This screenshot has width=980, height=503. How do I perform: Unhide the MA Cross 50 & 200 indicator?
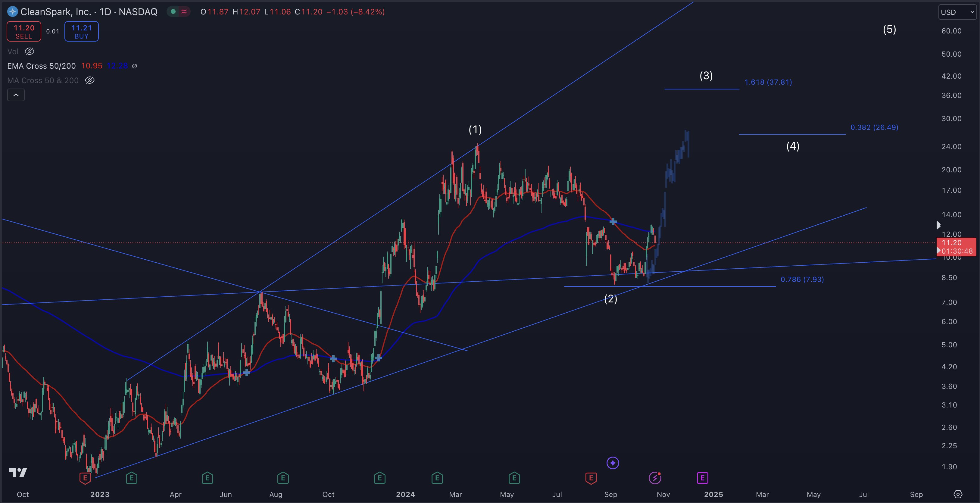(90, 80)
